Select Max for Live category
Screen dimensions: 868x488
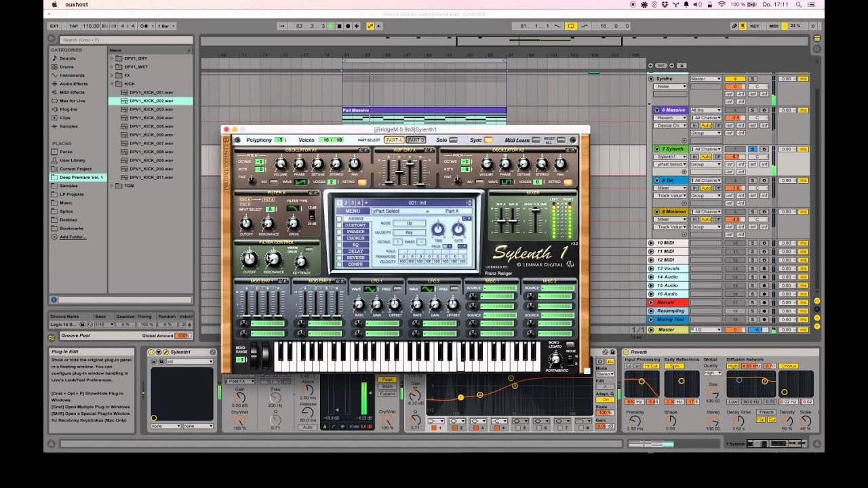(72, 100)
